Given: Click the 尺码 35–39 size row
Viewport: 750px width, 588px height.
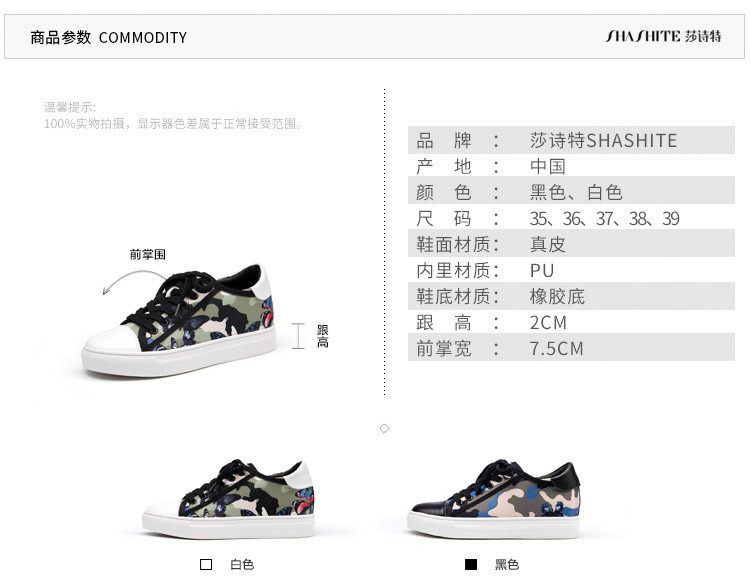Looking at the screenshot, I should tap(571, 218).
